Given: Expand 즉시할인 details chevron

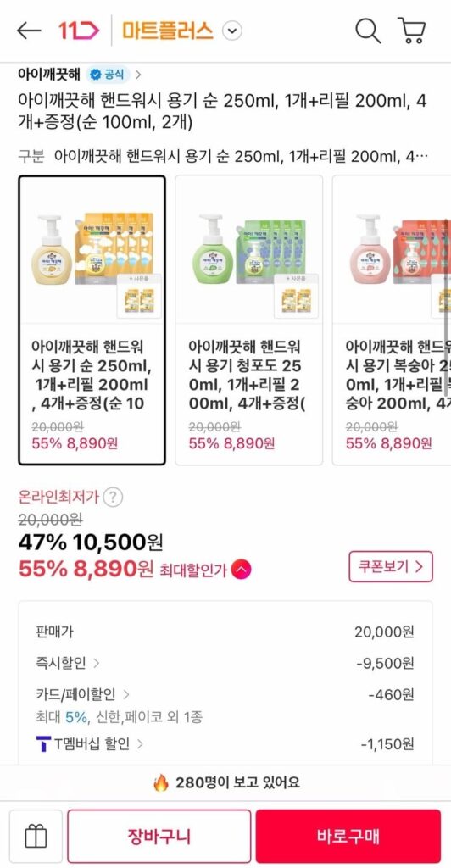Looking at the screenshot, I should click(x=97, y=663).
